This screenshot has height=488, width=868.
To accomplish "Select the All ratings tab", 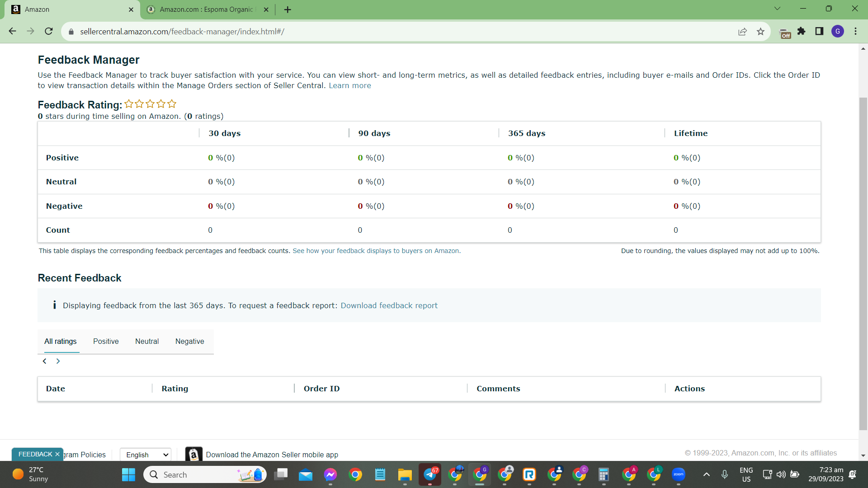I will point(60,342).
